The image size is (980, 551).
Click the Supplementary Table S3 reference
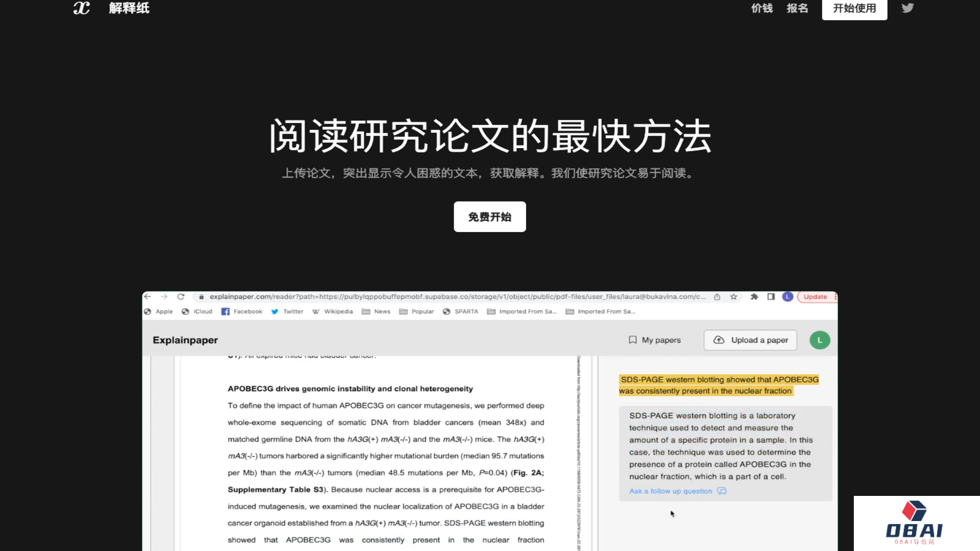[x=277, y=490]
